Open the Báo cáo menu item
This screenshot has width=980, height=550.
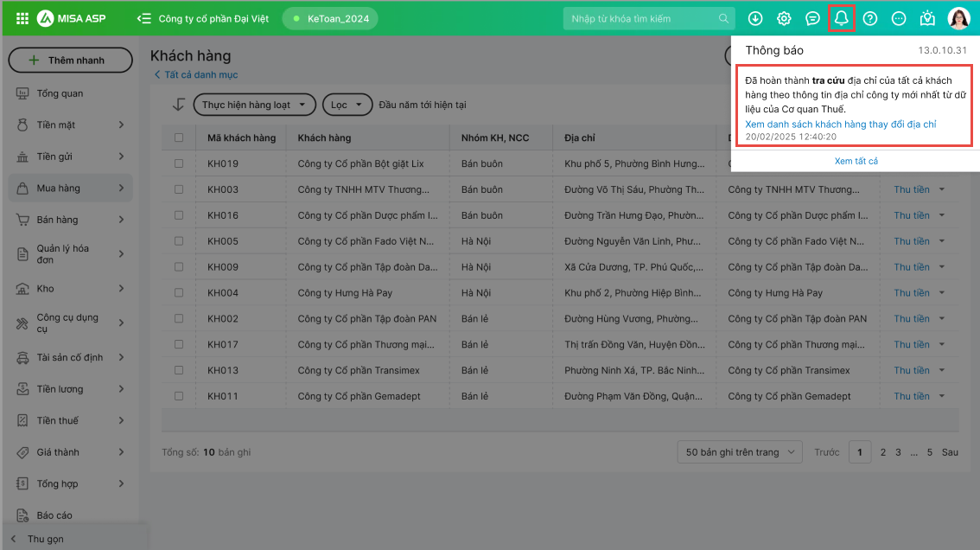point(70,515)
